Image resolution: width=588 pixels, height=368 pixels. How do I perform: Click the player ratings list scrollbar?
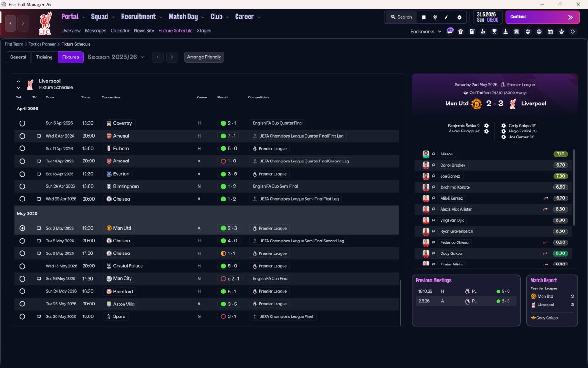click(x=574, y=187)
